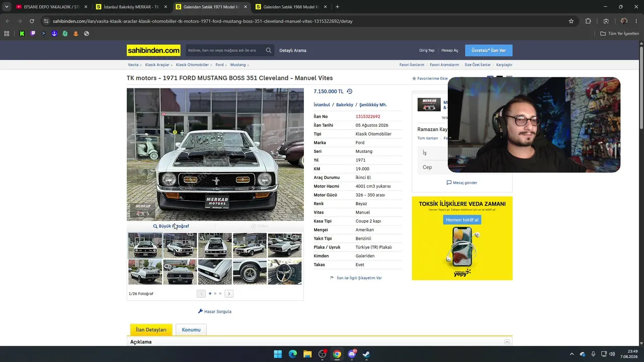Select the wheel close-up thumbnail
The image size is (644, 362).
250,272
